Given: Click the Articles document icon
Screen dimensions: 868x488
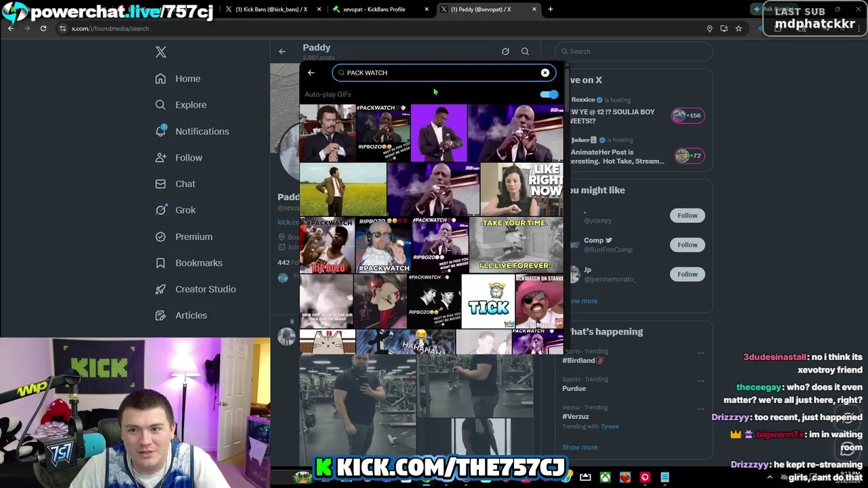Looking at the screenshot, I should pyautogui.click(x=161, y=315).
